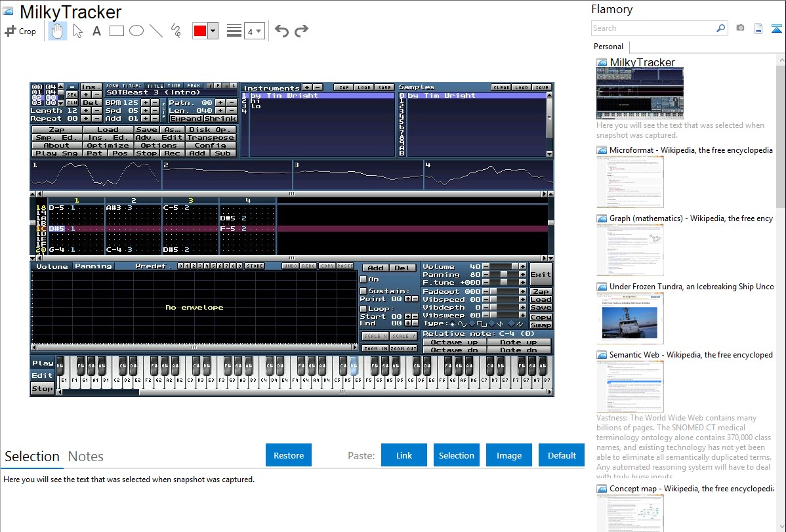Undo the last annotation

[x=281, y=31]
